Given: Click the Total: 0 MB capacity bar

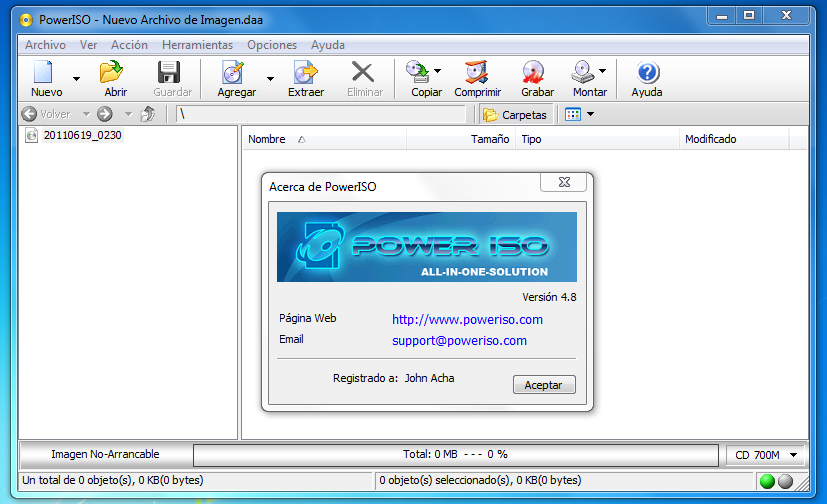Looking at the screenshot, I should coord(456,454).
